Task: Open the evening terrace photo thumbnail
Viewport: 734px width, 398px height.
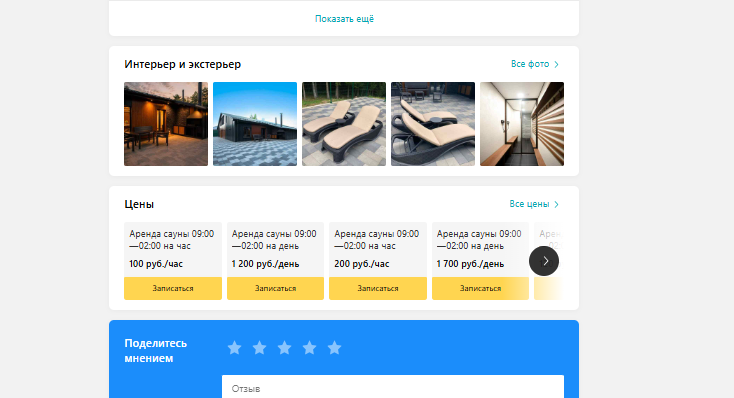Action: tap(166, 124)
